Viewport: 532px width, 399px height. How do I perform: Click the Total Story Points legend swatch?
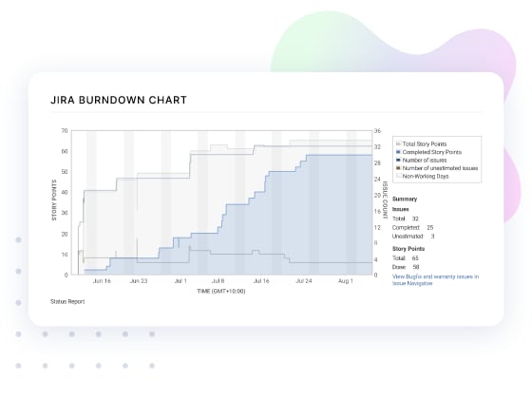click(x=399, y=143)
